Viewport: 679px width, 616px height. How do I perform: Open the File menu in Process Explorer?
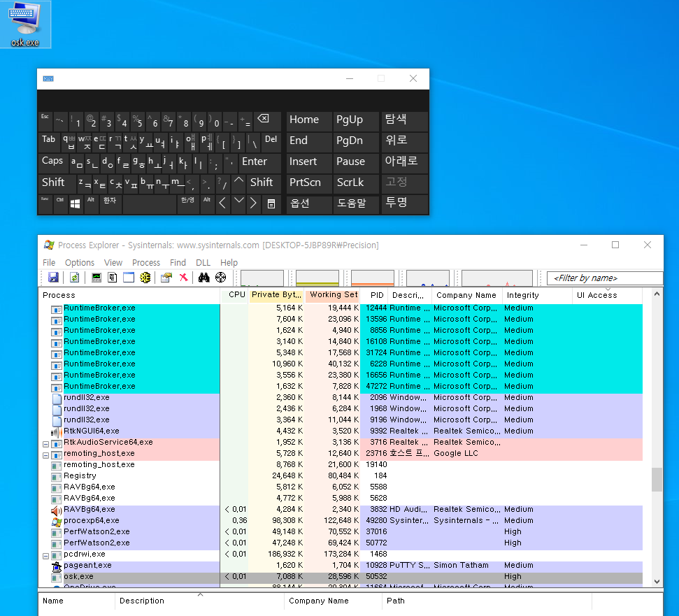49,263
